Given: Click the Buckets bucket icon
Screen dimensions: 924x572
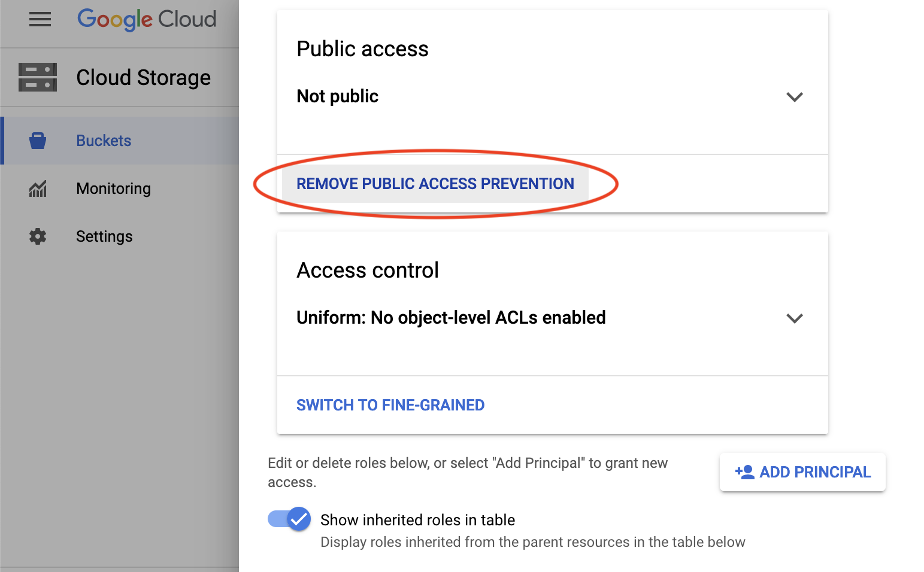Looking at the screenshot, I should 38,141.
